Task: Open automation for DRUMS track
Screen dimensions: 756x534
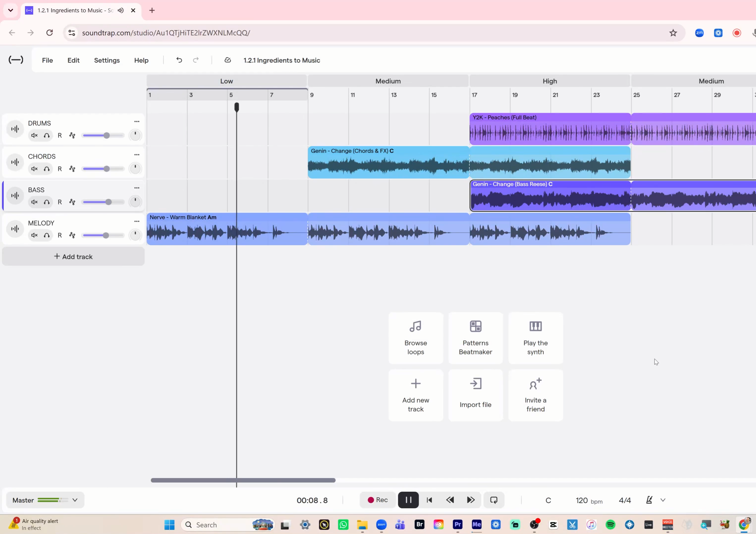Action: pyautogui.click(x=72, y=135)
